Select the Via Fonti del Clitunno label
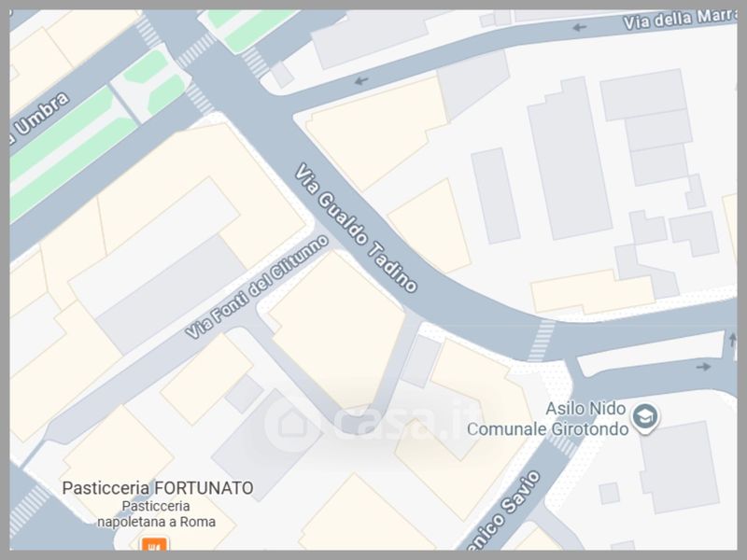This screenshot has height=560, width=747. tap(257, 287)
